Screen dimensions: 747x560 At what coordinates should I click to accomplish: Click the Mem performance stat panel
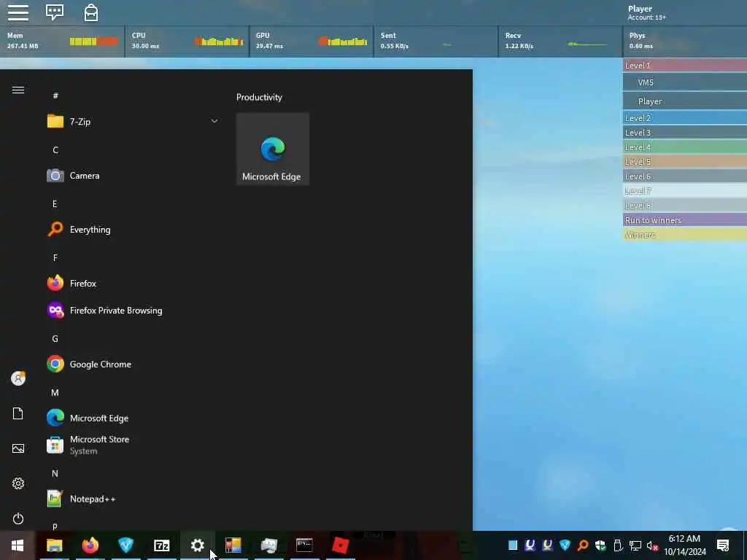point(63,42)
